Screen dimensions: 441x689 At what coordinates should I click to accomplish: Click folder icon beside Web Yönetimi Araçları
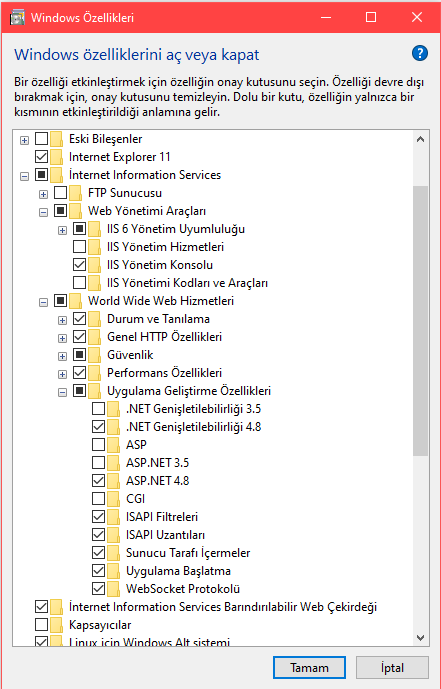coord(76,211)
